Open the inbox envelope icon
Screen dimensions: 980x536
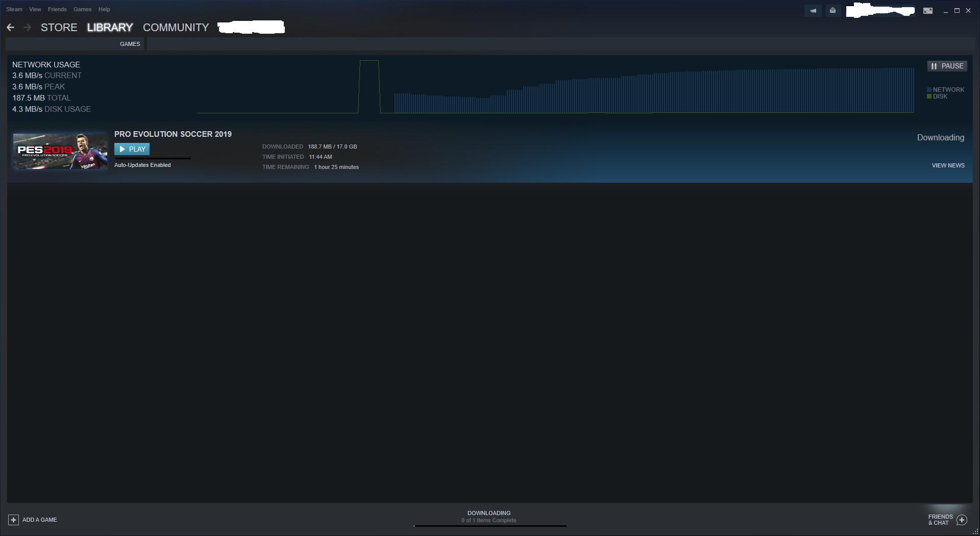[x=832, y=11]
